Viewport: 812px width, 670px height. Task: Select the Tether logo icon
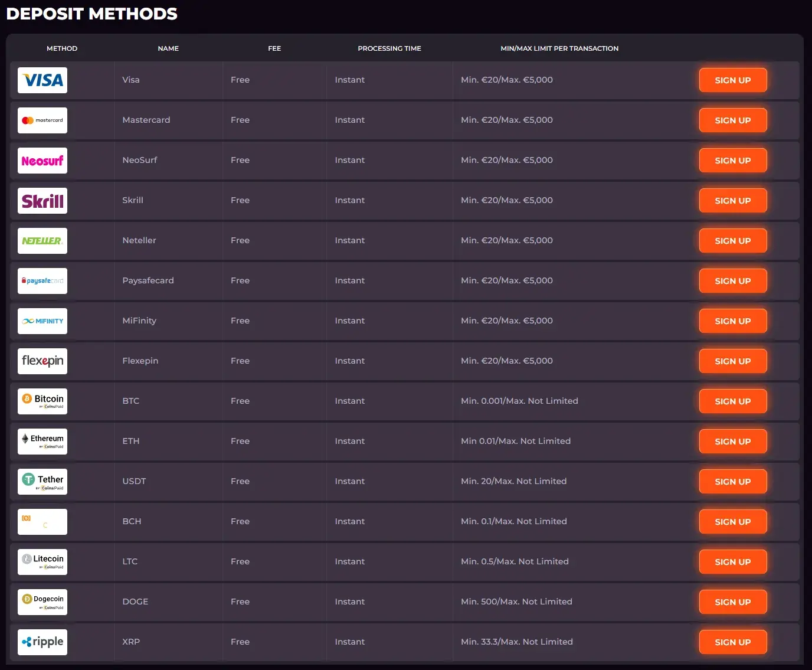42,482
